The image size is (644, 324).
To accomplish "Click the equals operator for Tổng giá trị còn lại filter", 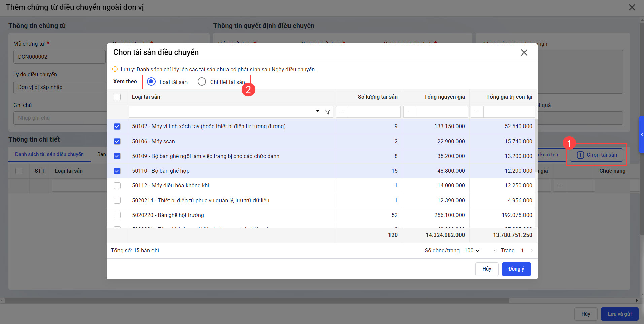I will point(477,112).
